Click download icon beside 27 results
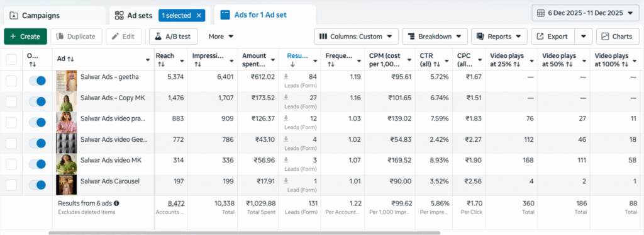This screenshot has height=235, width=644. [286, 98]
